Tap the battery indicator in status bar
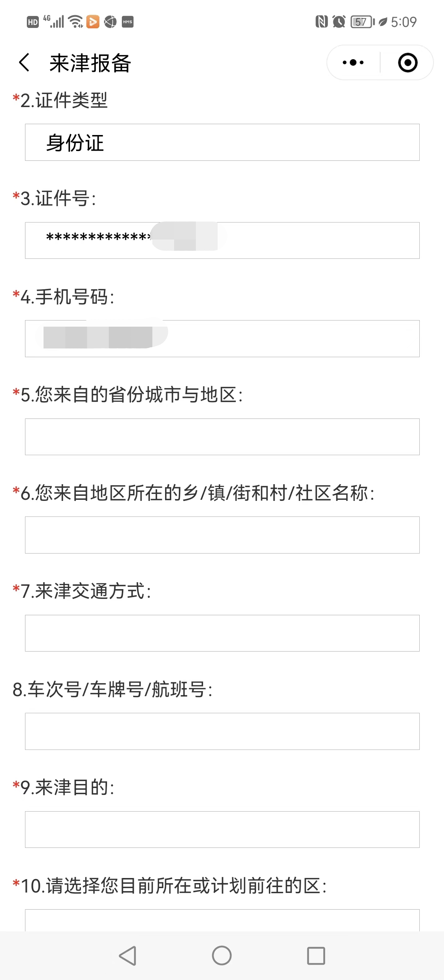 (362, 22)
